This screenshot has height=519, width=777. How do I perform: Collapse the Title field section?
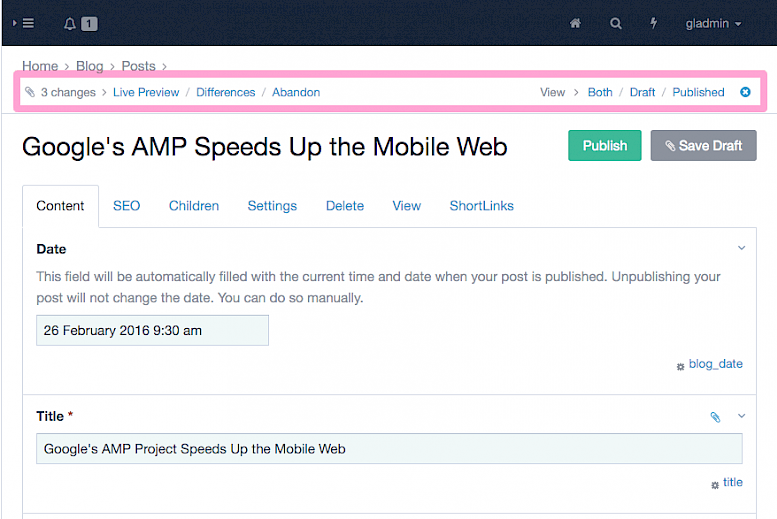tap(741, 416)
